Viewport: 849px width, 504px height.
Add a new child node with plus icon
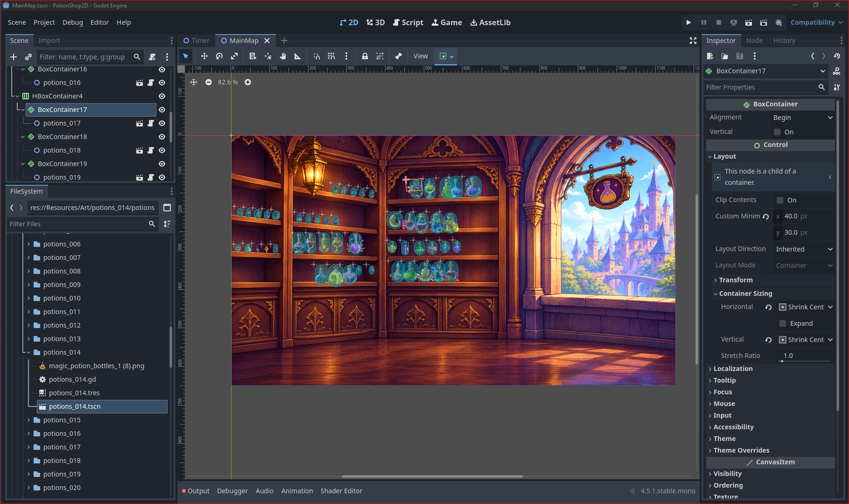point(14,57)
